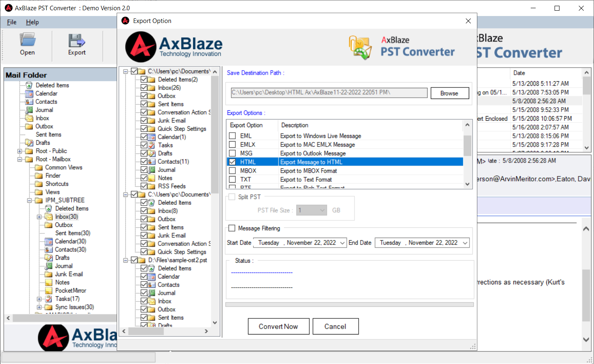This screenshot has height=364, width=594.
Task: Uncheck D:\Files\sample-ost2.pst root checkbox
Action: point(134,260)
